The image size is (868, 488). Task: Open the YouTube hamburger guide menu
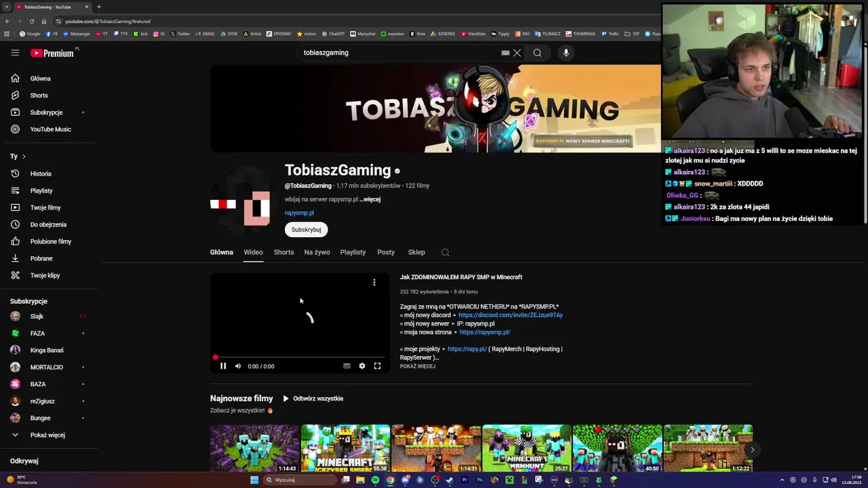(15, 53)
